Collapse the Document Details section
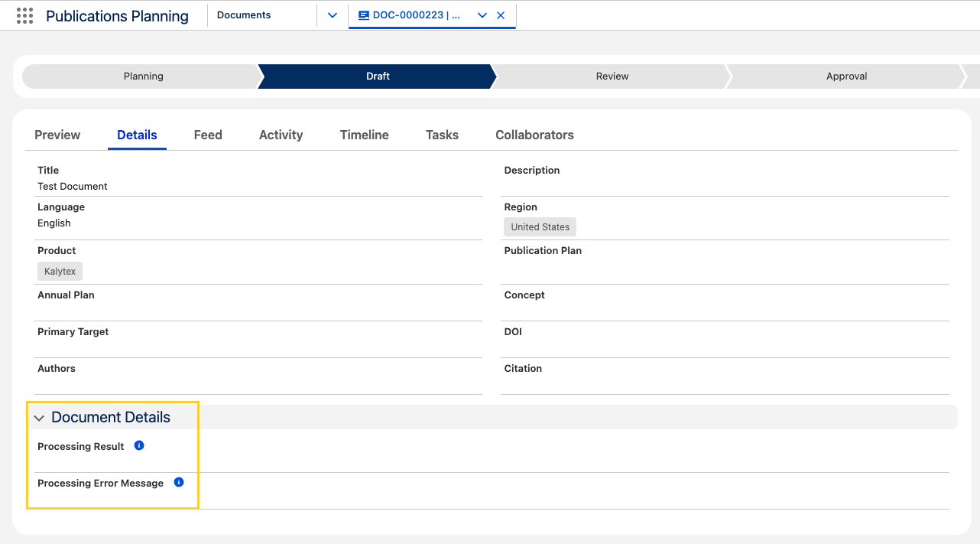The height and width of the screenshot is (544, 980). point(39,418)
